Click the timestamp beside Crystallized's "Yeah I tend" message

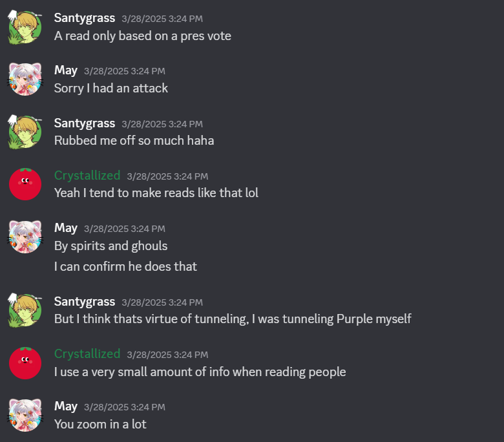(167, 176)
